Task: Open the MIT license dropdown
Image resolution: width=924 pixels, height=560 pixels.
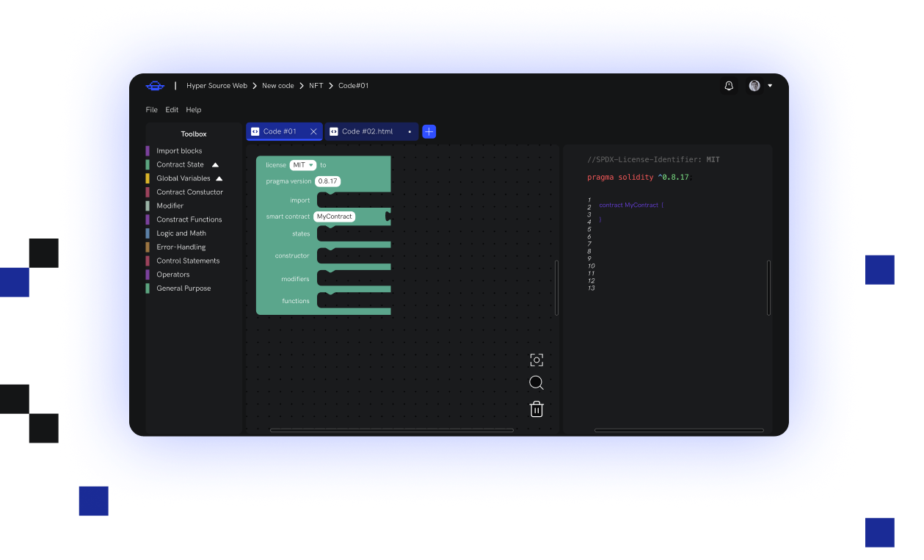Action: point(302,165)
